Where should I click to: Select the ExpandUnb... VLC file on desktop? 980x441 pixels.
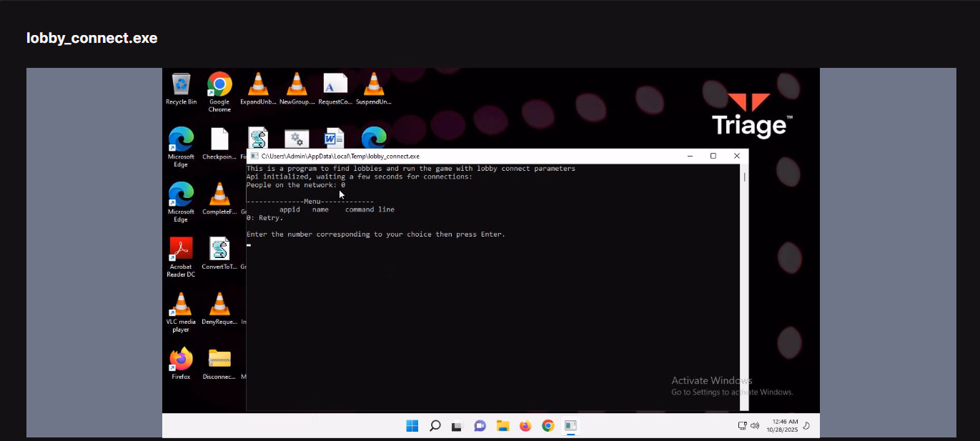click(258, 85)
